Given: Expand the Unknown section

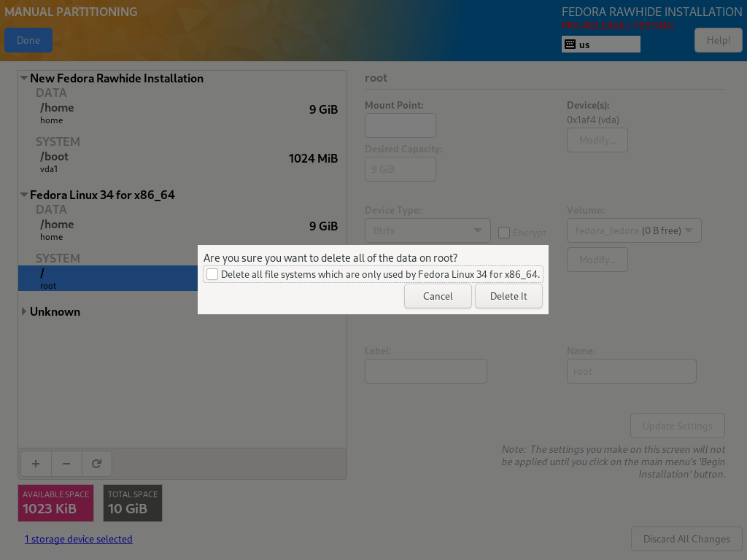Looking at the screenshot, I should [x=24, y=311].
